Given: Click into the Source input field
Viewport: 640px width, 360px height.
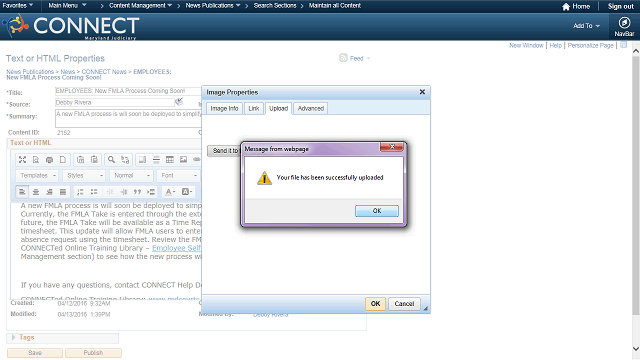Looking at the screenshot, I should (115, 102).
